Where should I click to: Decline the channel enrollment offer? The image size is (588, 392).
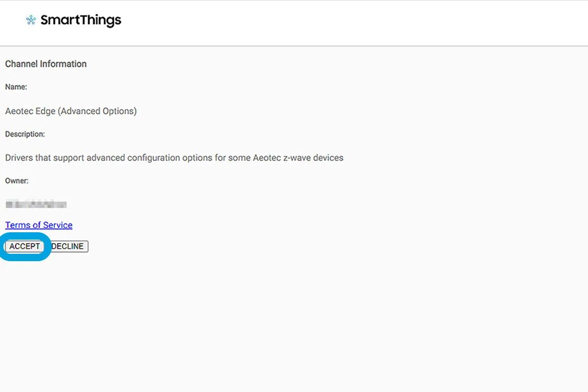pyautogui.click(x=68, y=246)
